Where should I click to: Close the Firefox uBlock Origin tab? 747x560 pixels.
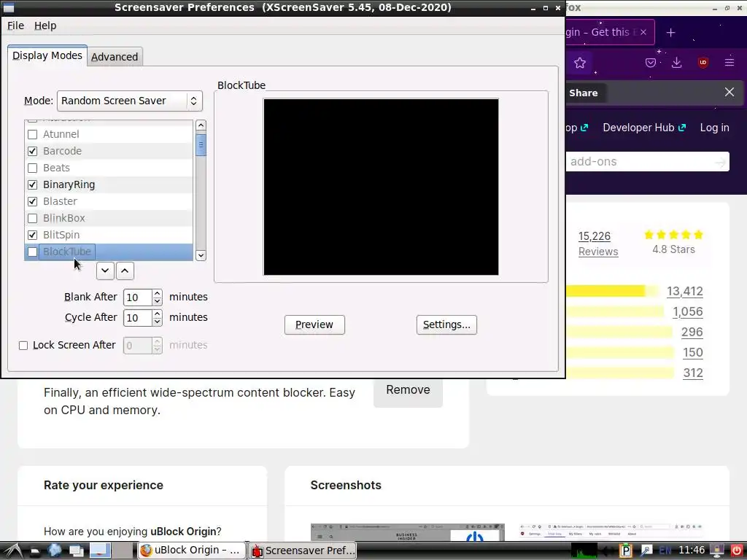click(643, 32)
